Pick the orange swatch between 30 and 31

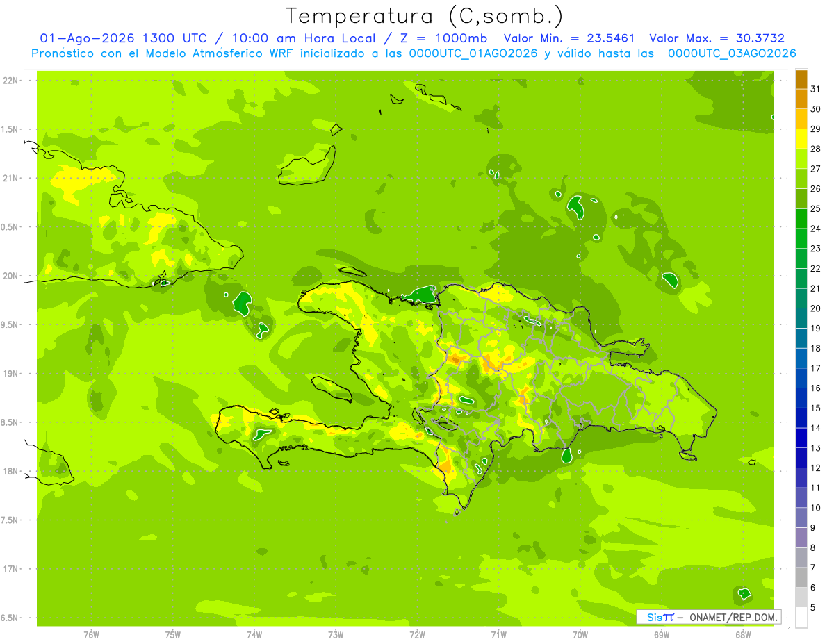[x=801, y=99]
